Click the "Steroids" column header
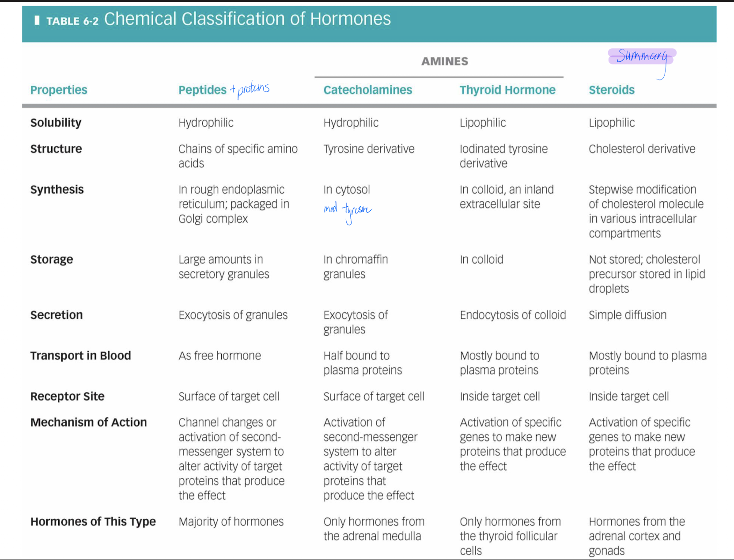 coord(611,90)
